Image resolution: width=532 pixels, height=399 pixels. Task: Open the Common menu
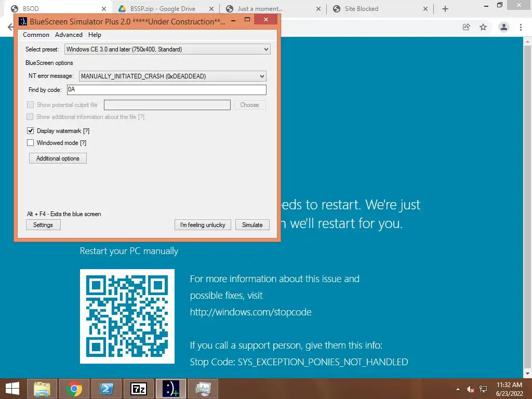pyautogui.click(x=36, y=35)
